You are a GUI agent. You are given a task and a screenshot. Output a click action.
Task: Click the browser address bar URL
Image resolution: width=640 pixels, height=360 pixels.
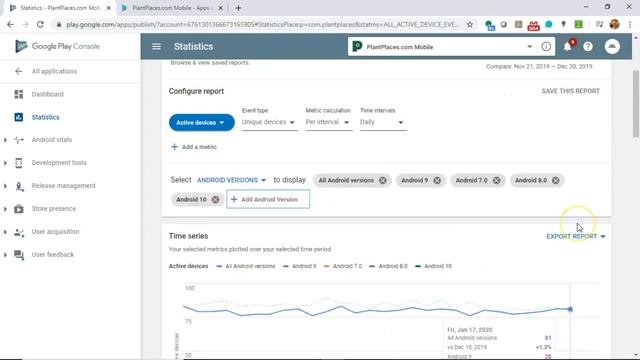pos(262,24)
